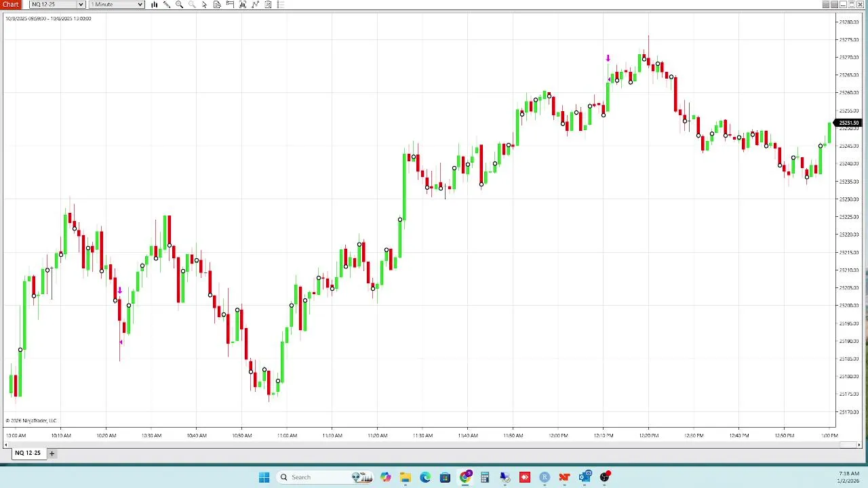Open NinjaTrader from the taskbar

click(564, 477)
